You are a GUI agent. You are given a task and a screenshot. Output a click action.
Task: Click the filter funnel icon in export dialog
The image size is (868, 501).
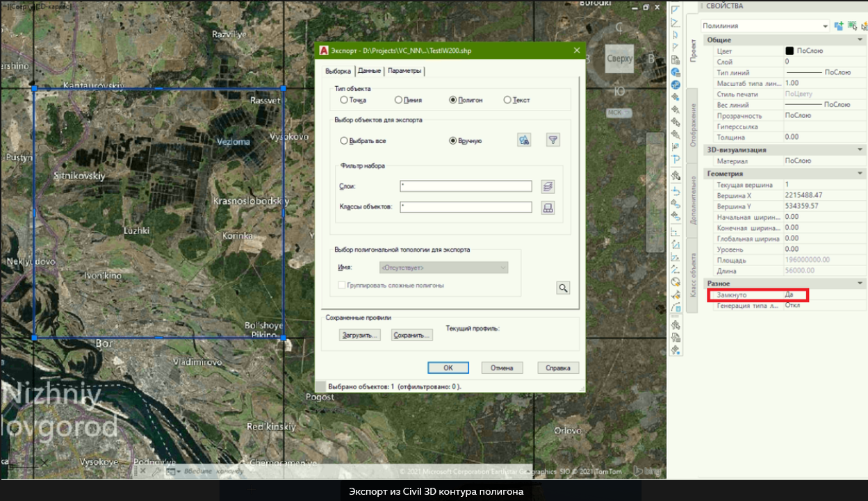(x=552, y=140)
